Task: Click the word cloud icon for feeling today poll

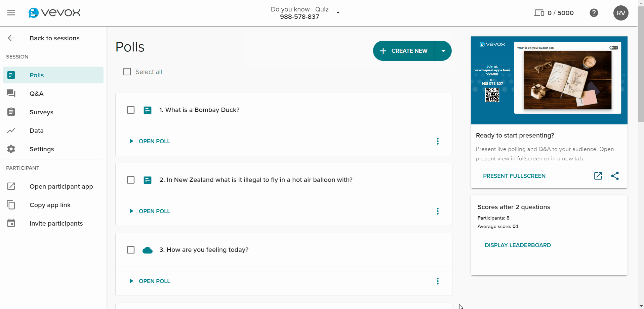Action: pos(148,250)
